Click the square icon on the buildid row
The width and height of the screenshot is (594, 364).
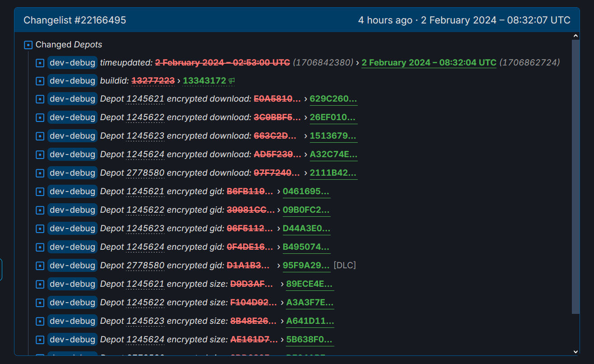click(40, 81)
